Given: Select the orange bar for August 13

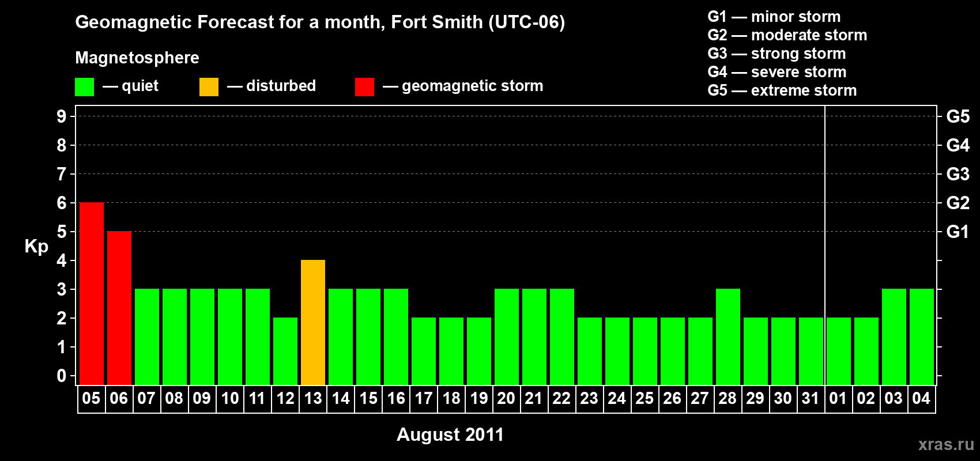Looking at the screenshot, I should 313,323.
